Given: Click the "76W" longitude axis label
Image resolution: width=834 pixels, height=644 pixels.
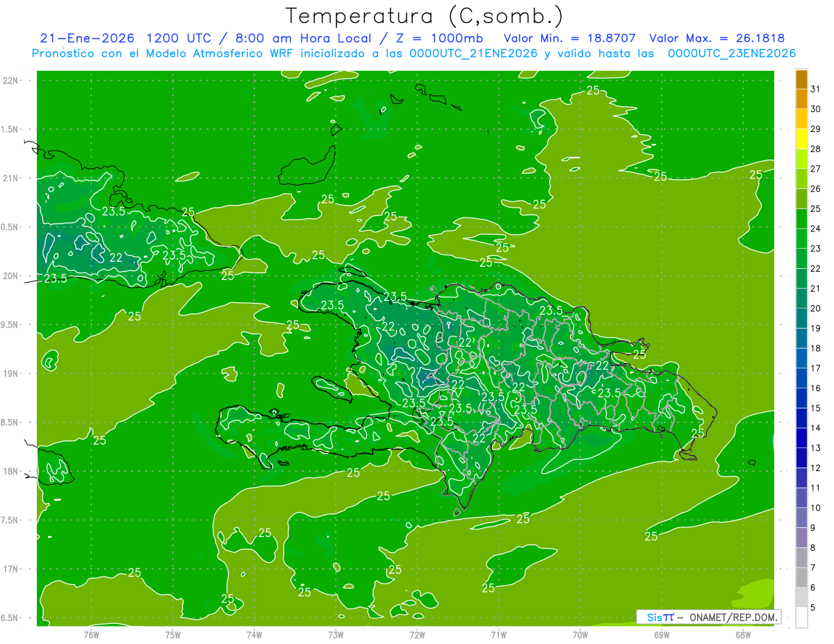Looking at the screenshot, I should 91,634.
